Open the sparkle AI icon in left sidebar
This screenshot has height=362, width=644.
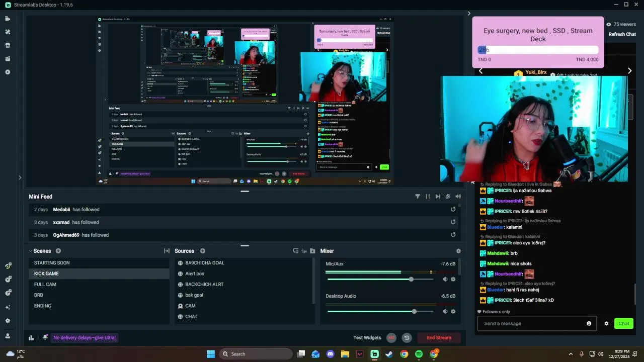(x=8, y=307)
